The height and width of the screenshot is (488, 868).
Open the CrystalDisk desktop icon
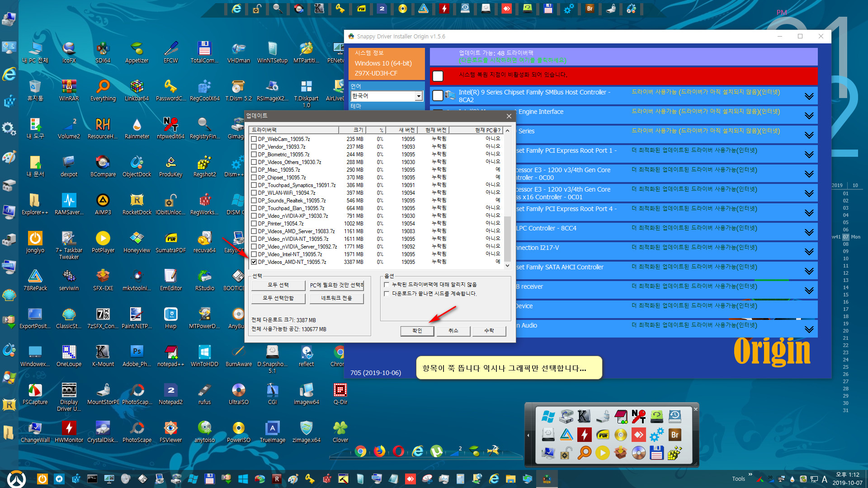click(x=103, y=432)
